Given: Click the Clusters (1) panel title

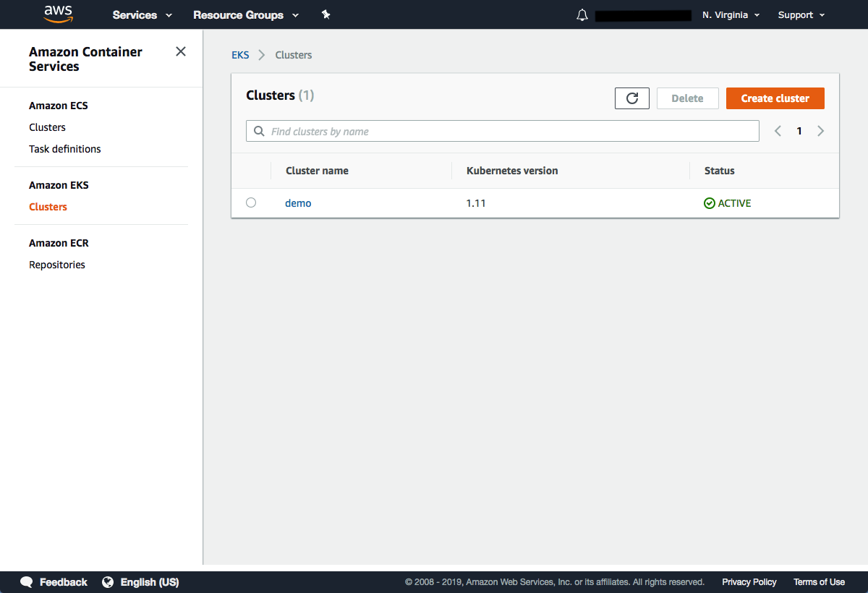Looking at the screenshot, I should (x=280, y=95).
